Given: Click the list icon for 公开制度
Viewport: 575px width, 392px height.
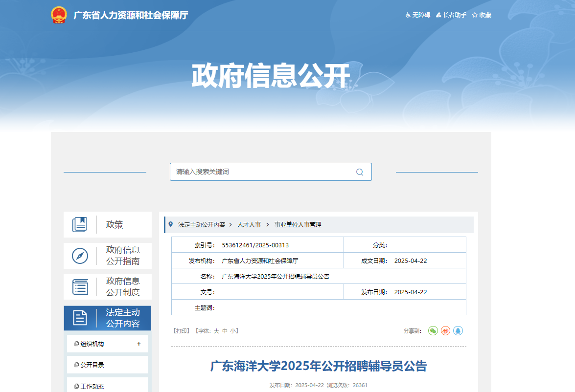Looking at the screenshot, I should click(80, 287).
